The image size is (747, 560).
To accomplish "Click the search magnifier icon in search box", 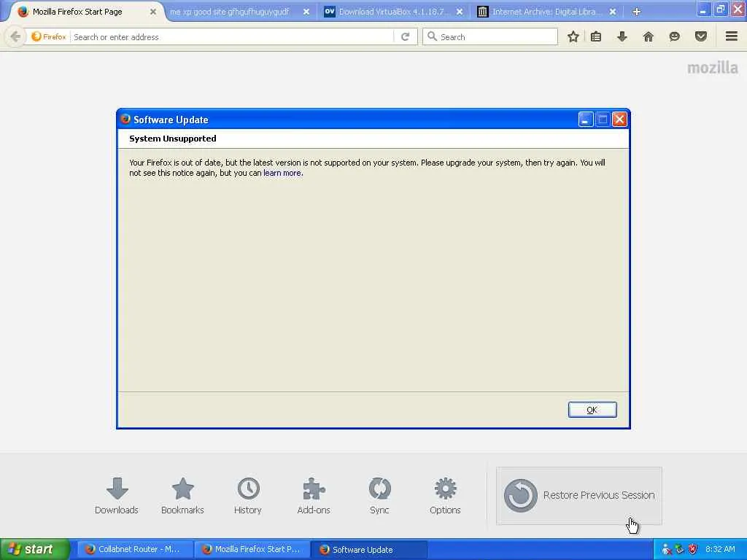I will click(432, 36).
